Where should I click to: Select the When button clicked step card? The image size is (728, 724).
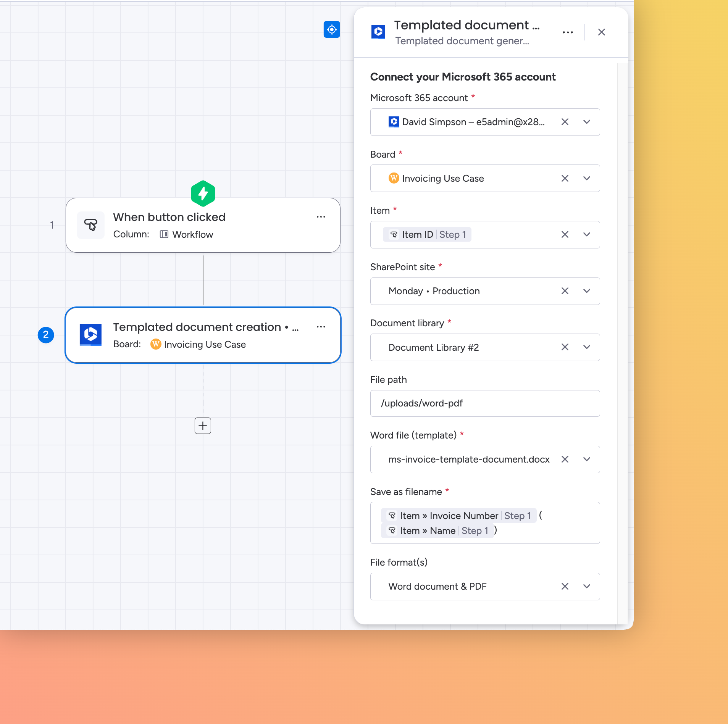203,225
